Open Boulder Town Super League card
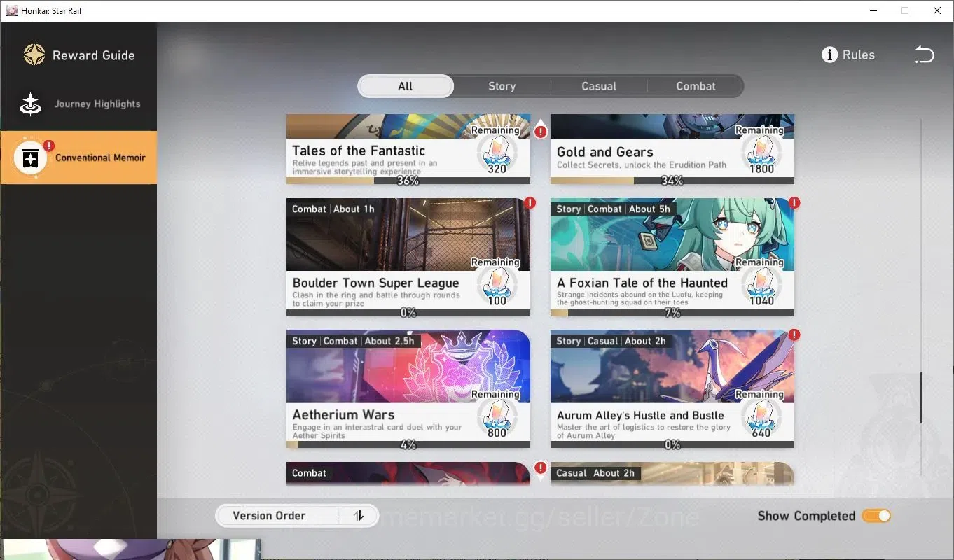Image resolution: width=954 pixels, height=560 pixels. (x=408, y=258)
